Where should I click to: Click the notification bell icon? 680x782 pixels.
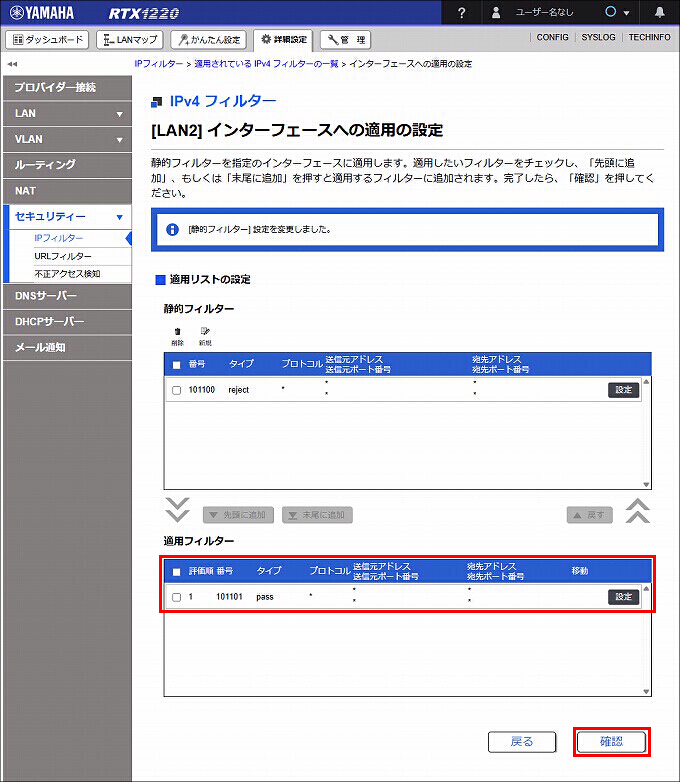[x=659, y=13]
